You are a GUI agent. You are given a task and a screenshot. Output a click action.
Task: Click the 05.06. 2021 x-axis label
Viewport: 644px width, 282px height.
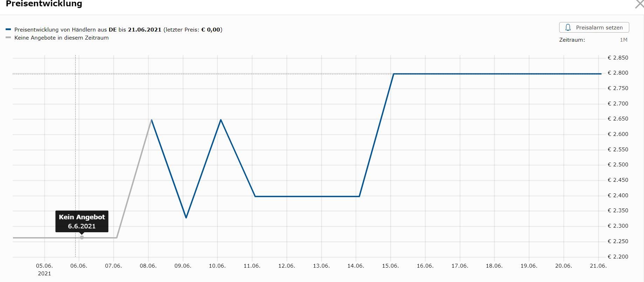(45, 269)
